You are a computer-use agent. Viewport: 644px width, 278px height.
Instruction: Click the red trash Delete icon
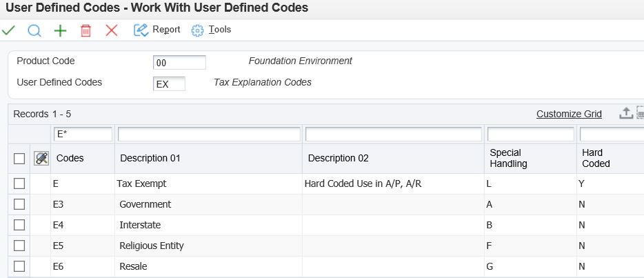point(85,30)
